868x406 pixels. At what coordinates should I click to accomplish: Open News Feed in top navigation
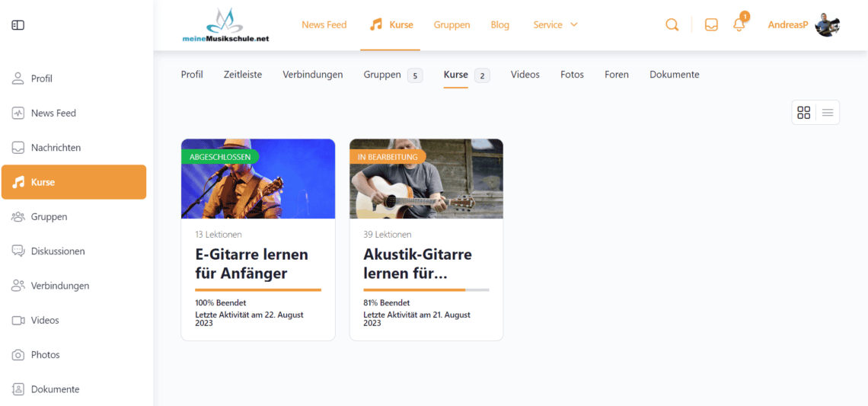pos(324,25)
